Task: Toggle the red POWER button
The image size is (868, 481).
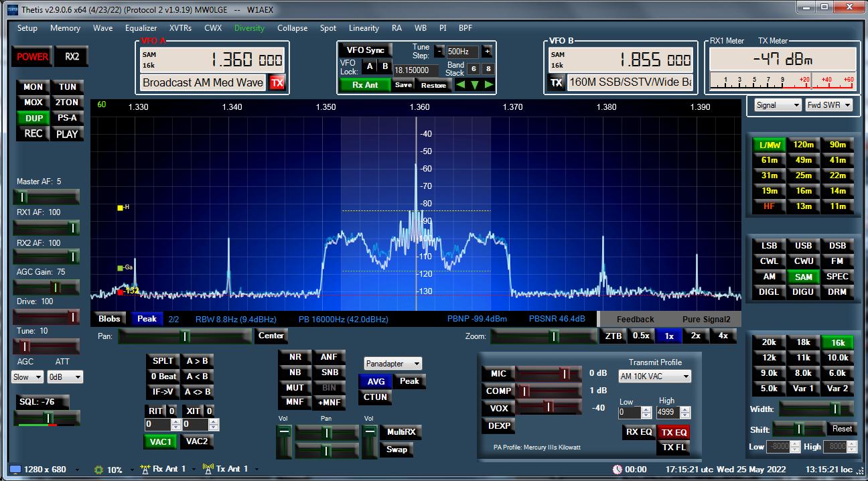Action: click(33, 57)
